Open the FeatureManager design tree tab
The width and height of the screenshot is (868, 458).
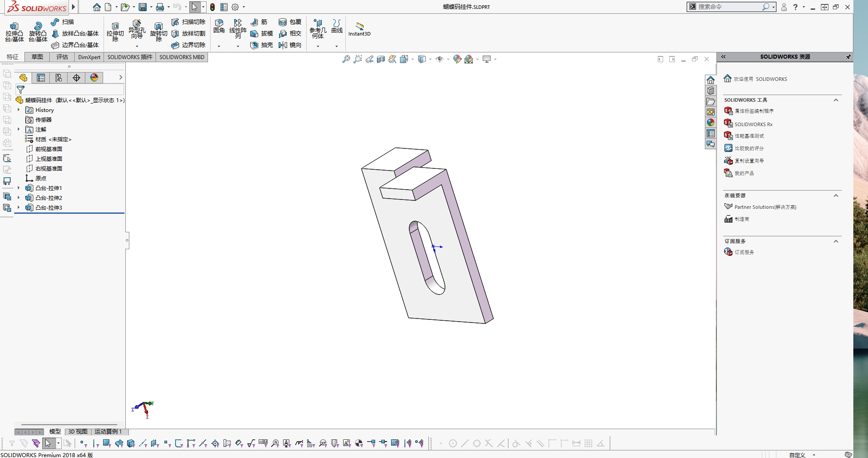pyautogui.click(x=23, y=78)
